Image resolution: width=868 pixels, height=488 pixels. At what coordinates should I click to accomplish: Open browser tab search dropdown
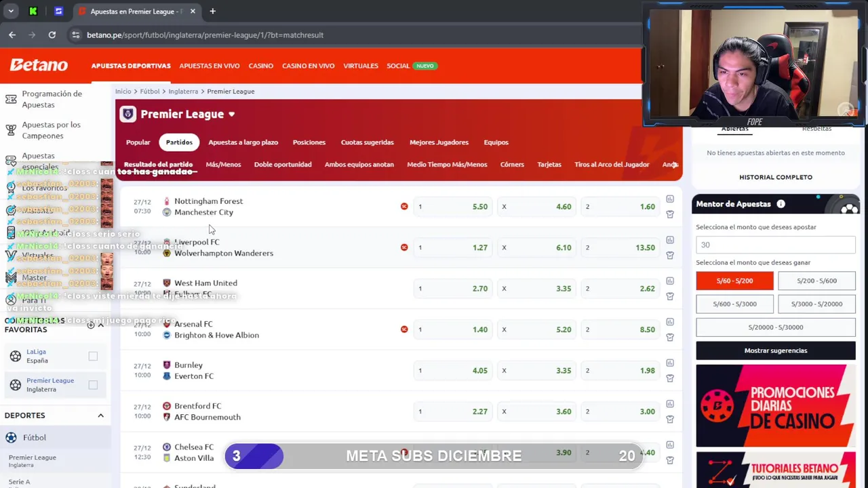pos(11,11)
